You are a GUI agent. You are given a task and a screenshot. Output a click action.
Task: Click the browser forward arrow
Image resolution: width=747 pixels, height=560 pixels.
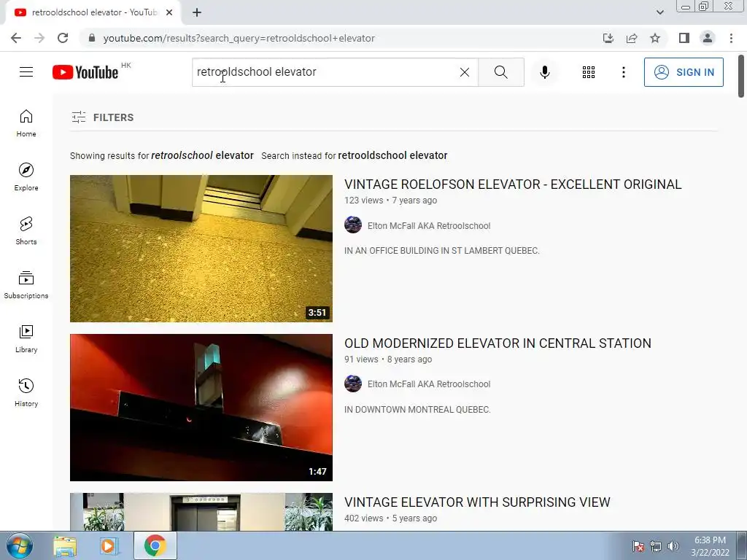pos(39,38)
